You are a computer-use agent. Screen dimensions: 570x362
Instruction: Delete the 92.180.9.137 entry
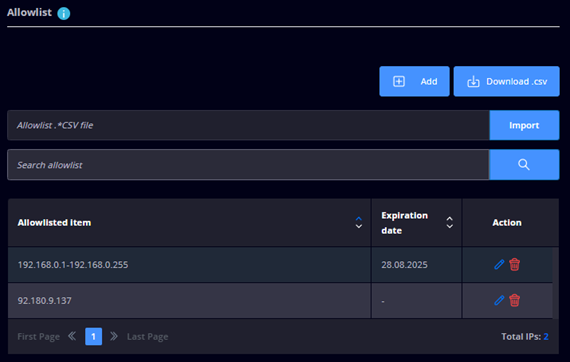514,301
